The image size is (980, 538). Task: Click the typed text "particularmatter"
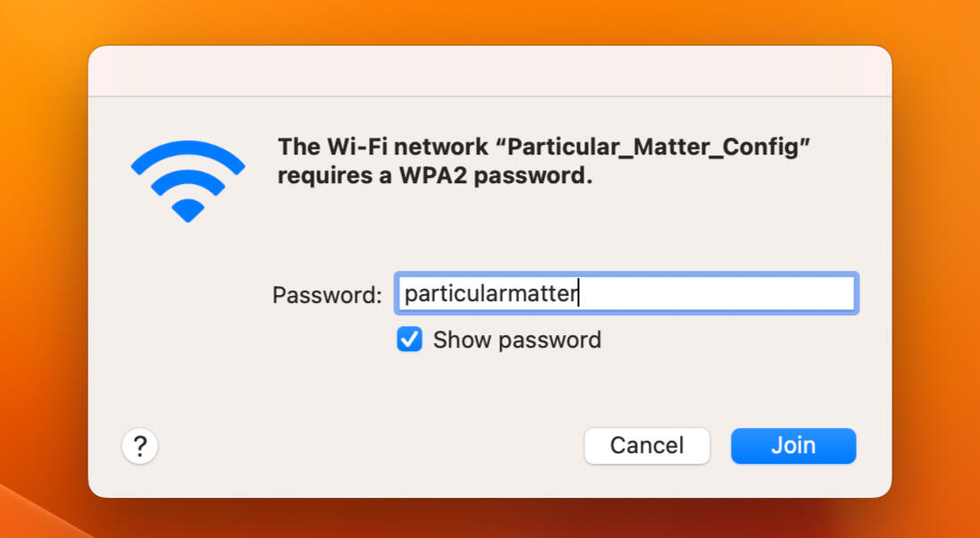point(490,294)
